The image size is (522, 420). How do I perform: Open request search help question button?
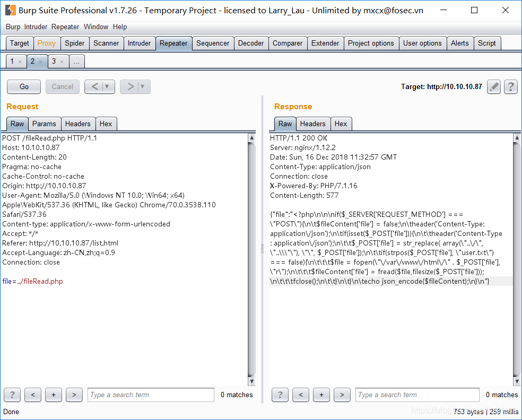pyautogui.click(x=12, y=395)
